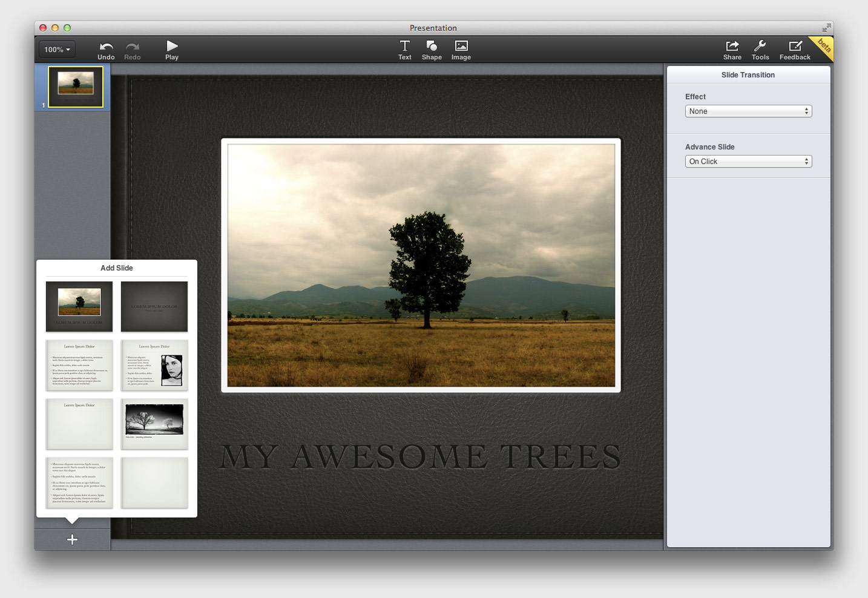Play the presentation slideshow

[x=172, y=50]
